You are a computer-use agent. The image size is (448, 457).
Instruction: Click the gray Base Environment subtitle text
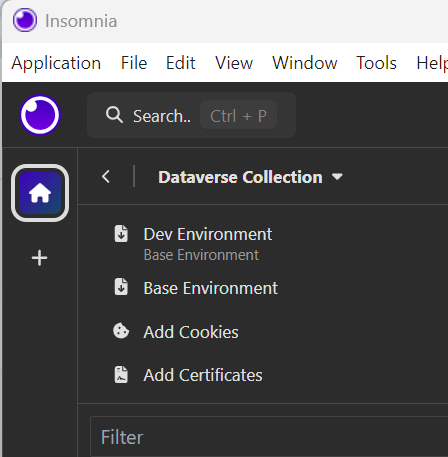click(201, 255)
